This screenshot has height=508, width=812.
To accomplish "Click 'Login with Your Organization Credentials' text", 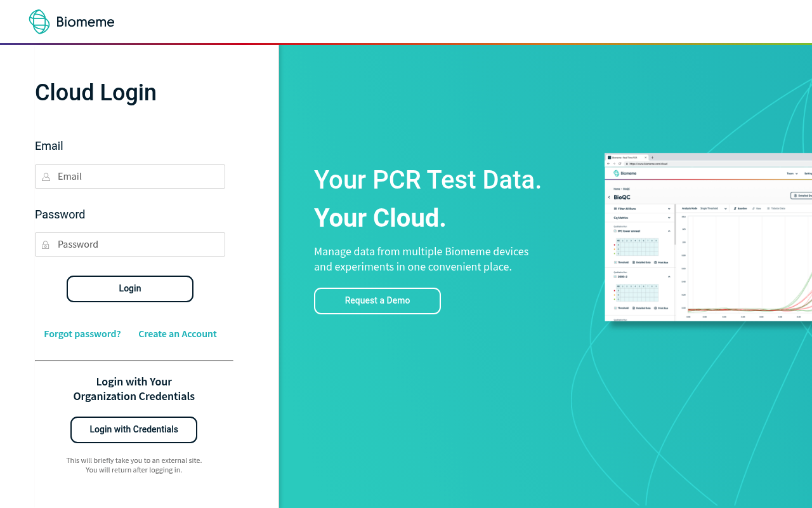I will [x=134, y=389].
